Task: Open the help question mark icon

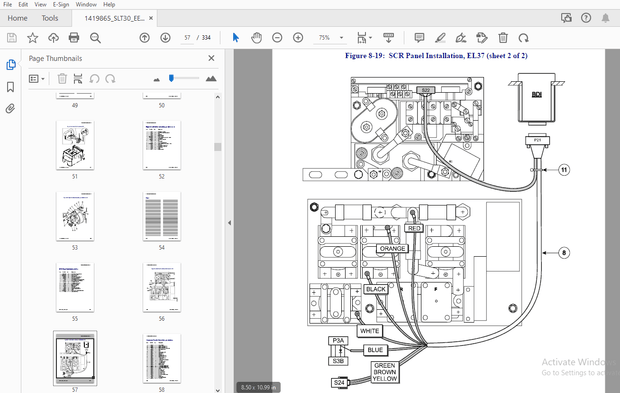Action: (x=586, y=18)
